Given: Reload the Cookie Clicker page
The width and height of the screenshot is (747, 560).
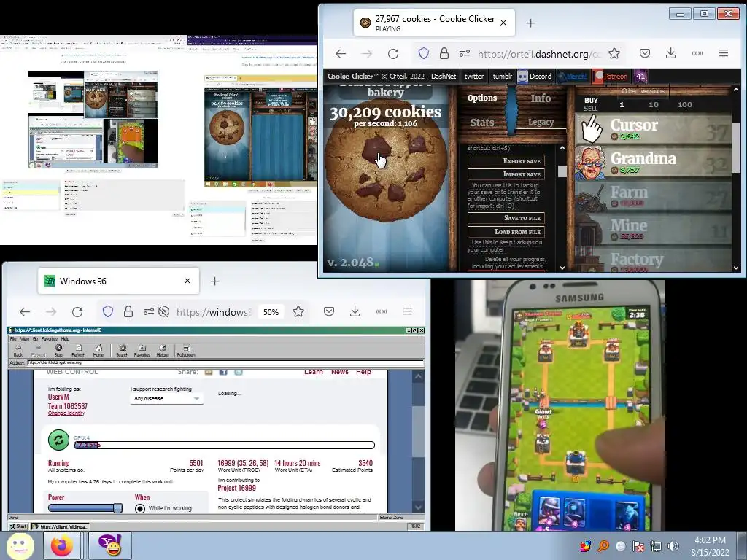Looking at the screenshot, I should pos(393,53).
